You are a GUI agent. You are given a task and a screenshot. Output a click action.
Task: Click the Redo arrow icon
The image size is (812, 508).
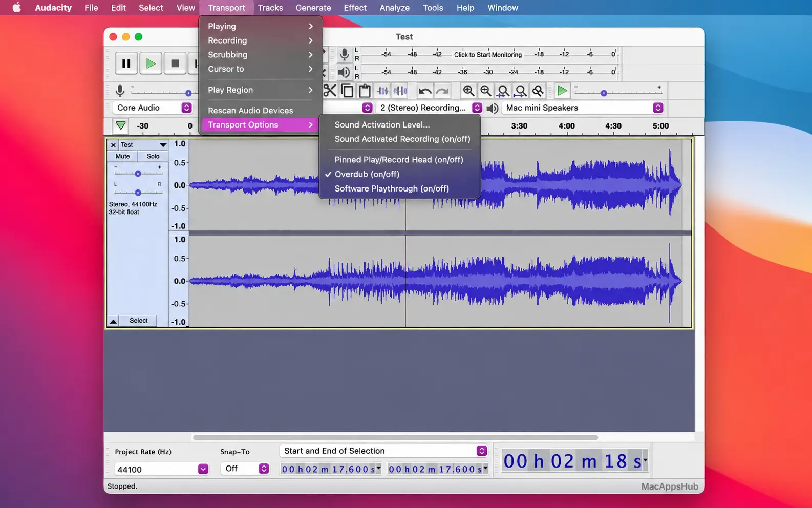coord(442,91)
